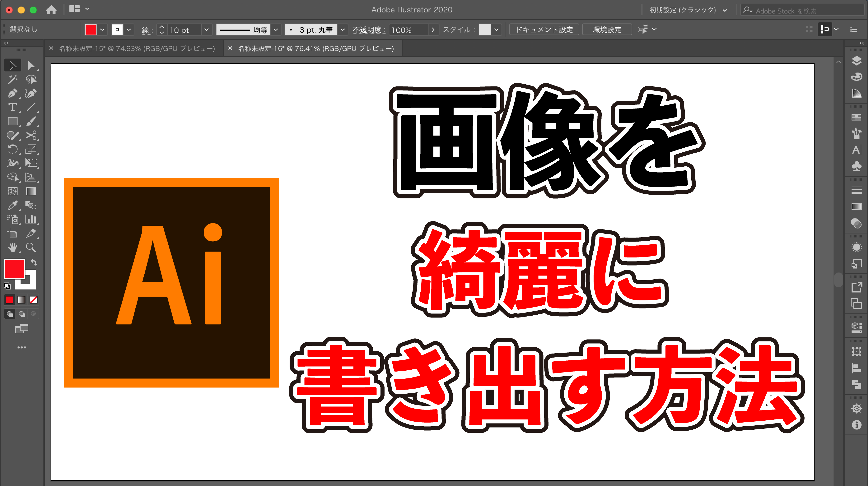Select the Column Graph tool
The width and height of the screenshot is (868, 486).
tap(31, 219)
